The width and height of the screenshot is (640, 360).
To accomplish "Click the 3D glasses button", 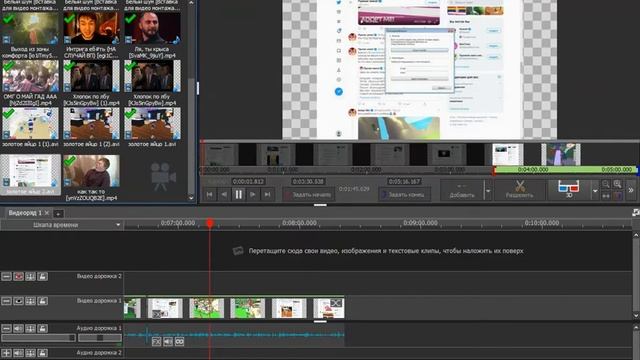I will (569, 190).
